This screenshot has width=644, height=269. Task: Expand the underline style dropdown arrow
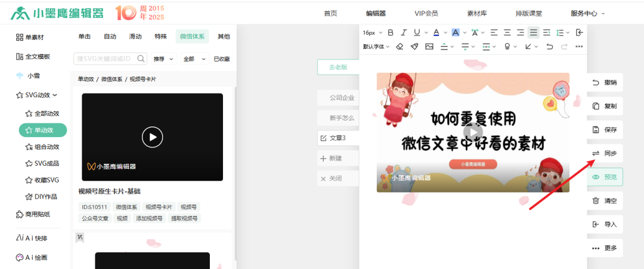tap(426, 32)
